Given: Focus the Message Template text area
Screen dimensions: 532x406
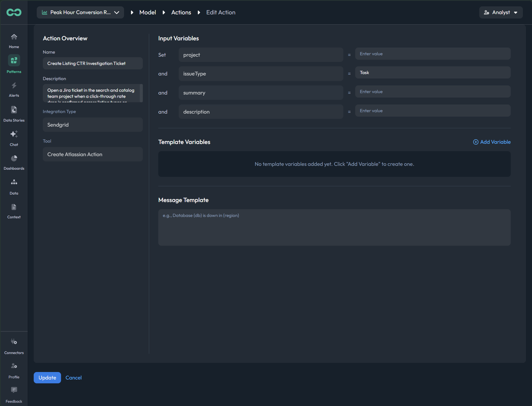Looking at the screenshot, I should pyautogui.click(x=334, y=227).
